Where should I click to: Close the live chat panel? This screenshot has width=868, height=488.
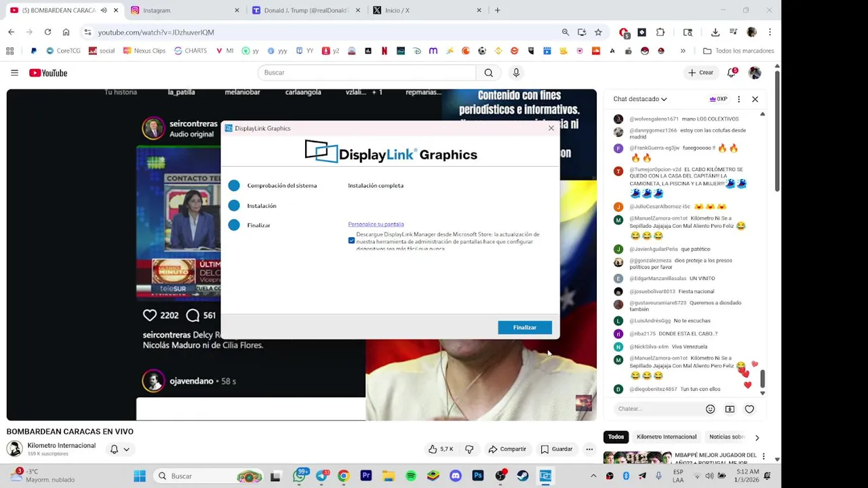tap(755, 99)
